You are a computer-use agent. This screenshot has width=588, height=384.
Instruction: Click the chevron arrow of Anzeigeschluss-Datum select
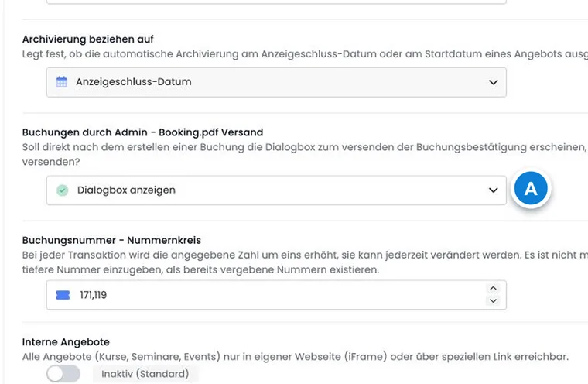[x=493, y=82]
